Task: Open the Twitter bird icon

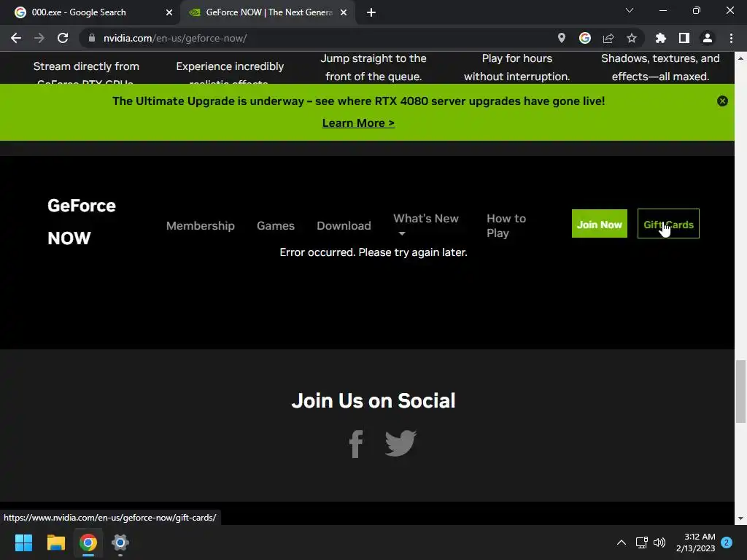Action: 400,443
